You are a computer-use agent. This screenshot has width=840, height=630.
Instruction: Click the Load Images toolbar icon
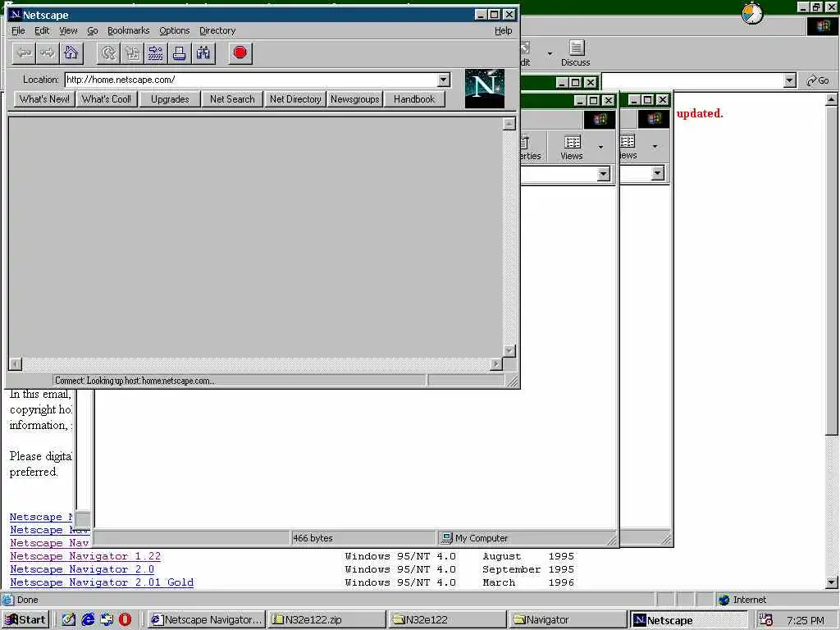coord(132,53)
